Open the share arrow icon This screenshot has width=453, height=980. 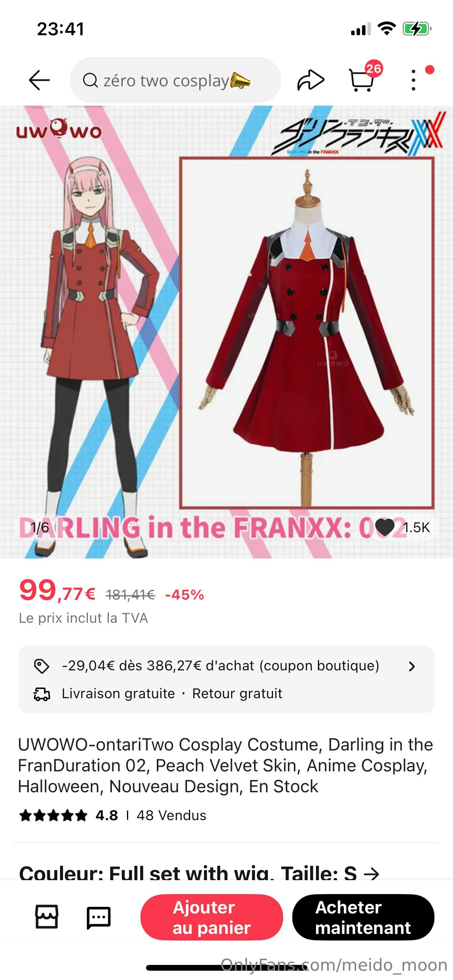click(311, 80)
